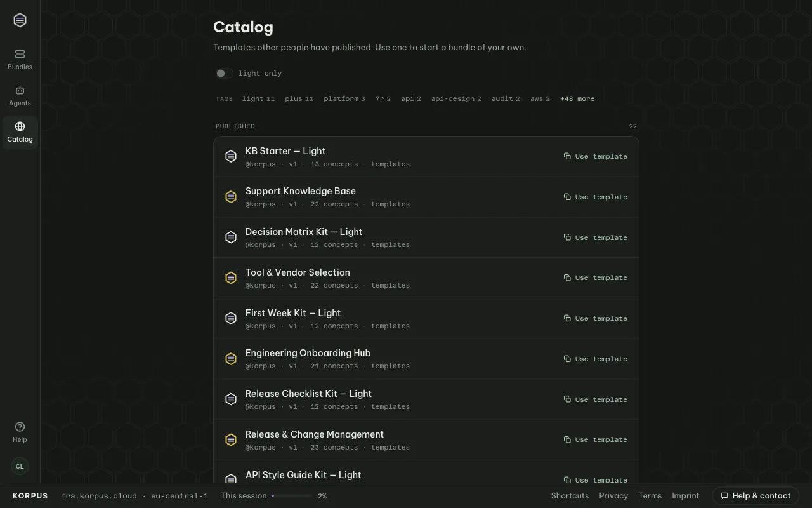Use template for First Week Kit — Light
The width and height of the screenshot is (812, 508).
click(595, 318)
